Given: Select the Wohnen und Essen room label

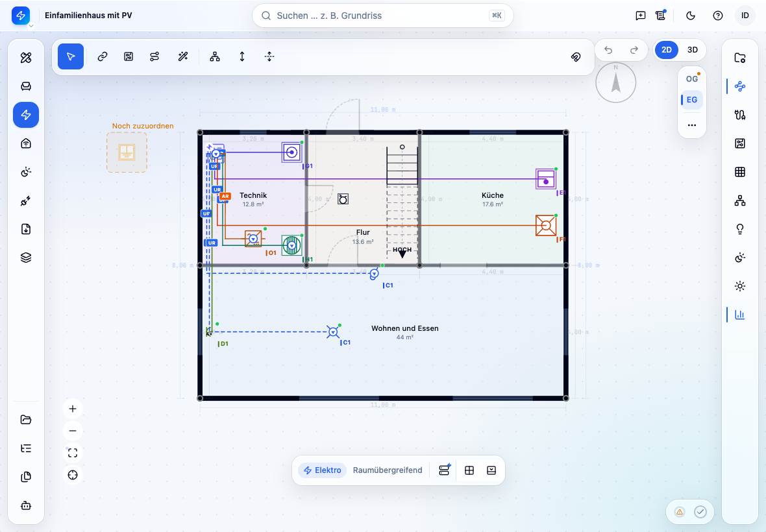Looking at the screenshot, I should [405, 328].
